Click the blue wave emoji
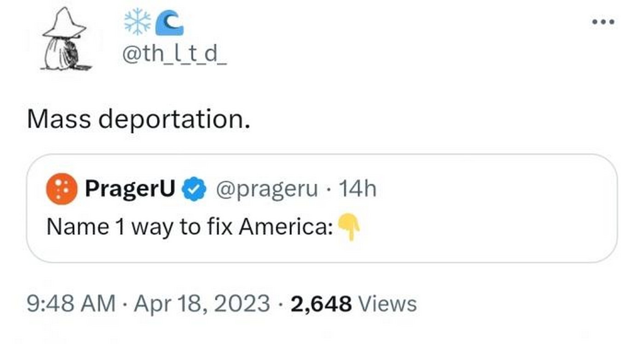This screenshot has height=344, width=644. 169,23
